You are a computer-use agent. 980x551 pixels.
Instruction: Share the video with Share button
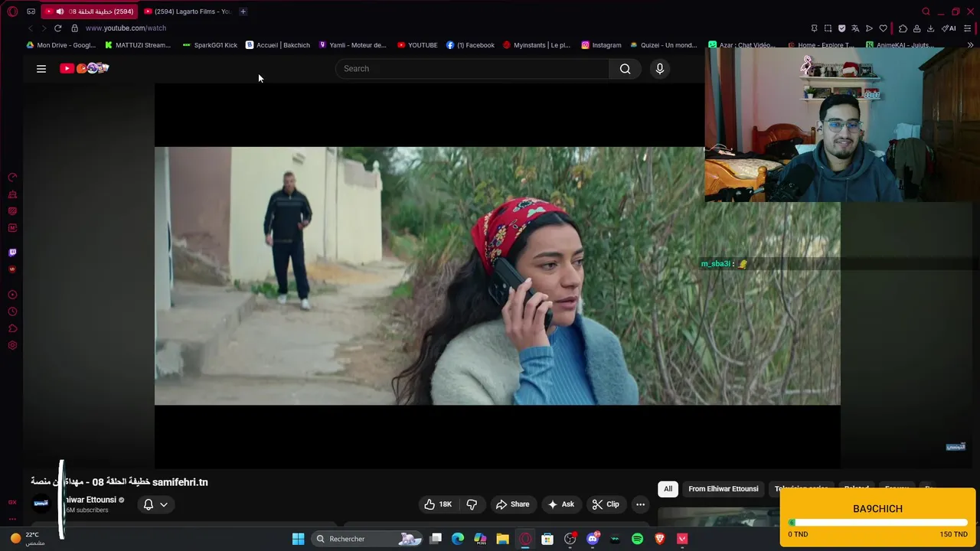513,504
